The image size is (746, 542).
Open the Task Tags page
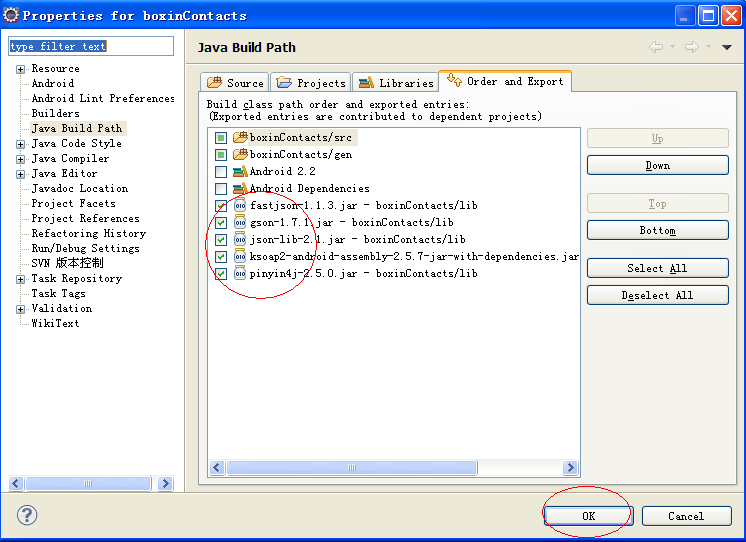(x=59, y=294)
